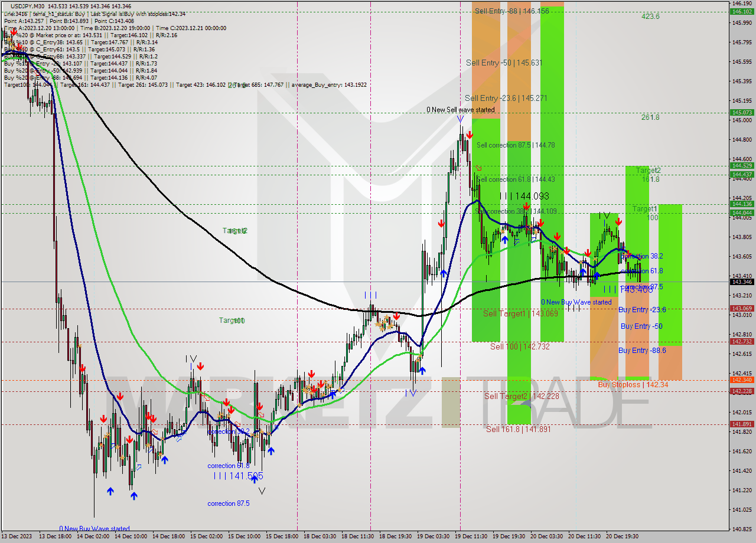Click the 145.073 price tag on axis
Viewport: 756px width, 543px height.
coord(742,112)
